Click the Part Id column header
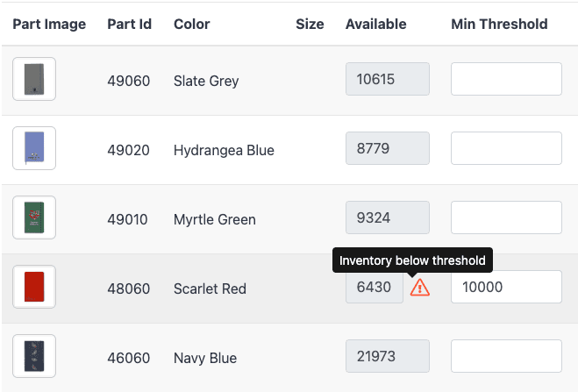The height and width of the screenshot is (392, 578). (x=130, y=25)
